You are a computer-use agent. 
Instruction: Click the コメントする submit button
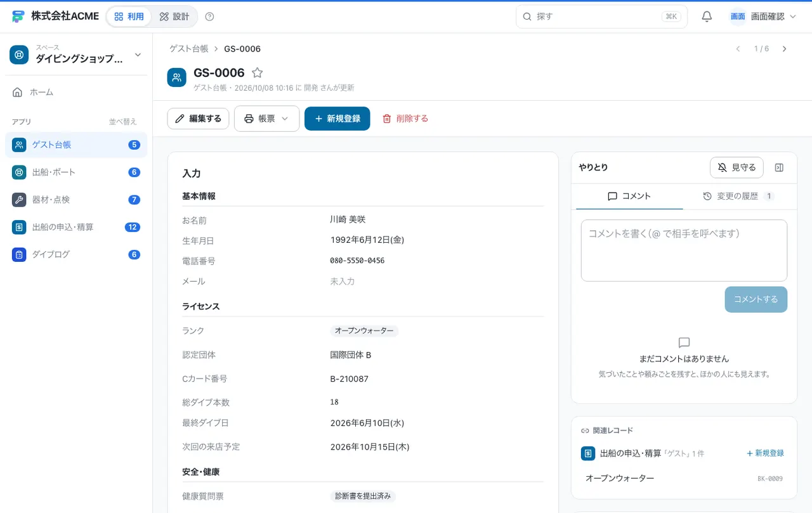pyautogui.click(x=756, y=299)
